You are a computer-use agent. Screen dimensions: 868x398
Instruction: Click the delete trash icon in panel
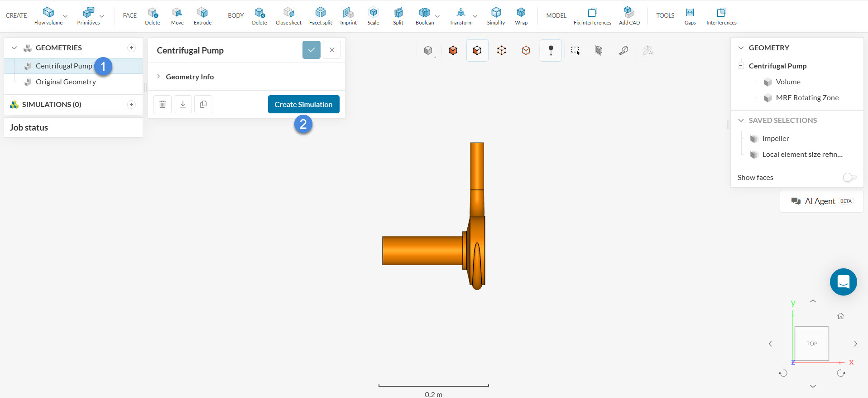(163, 104)
